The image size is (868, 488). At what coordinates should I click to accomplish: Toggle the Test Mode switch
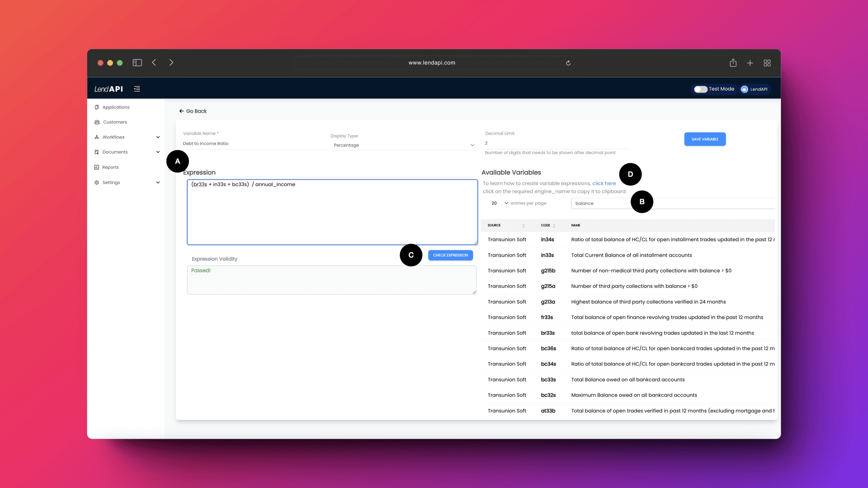699,89
